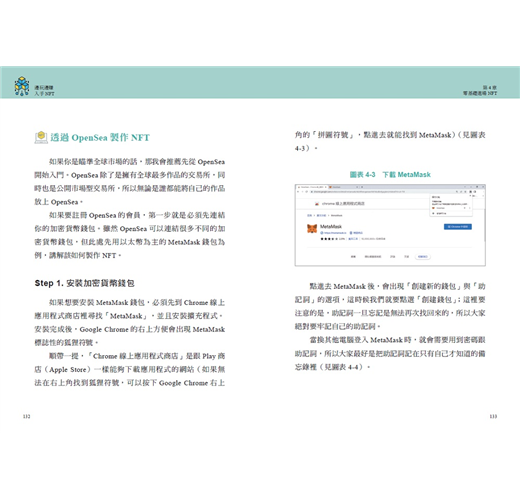The height and width of the screenshot is (500, 520).
Task: Click the paragraph starting '如果你是瞄準全球市場的話'
Action: [x=130, y=182]
